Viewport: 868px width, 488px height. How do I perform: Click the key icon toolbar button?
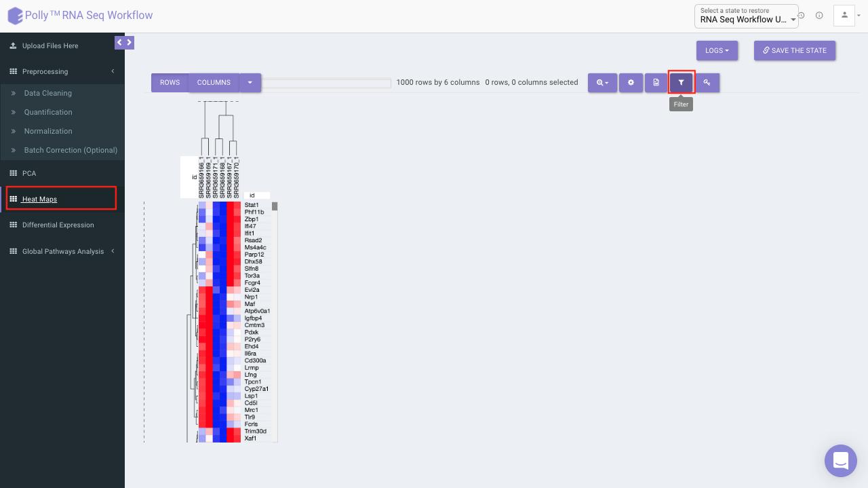point(707,82)
